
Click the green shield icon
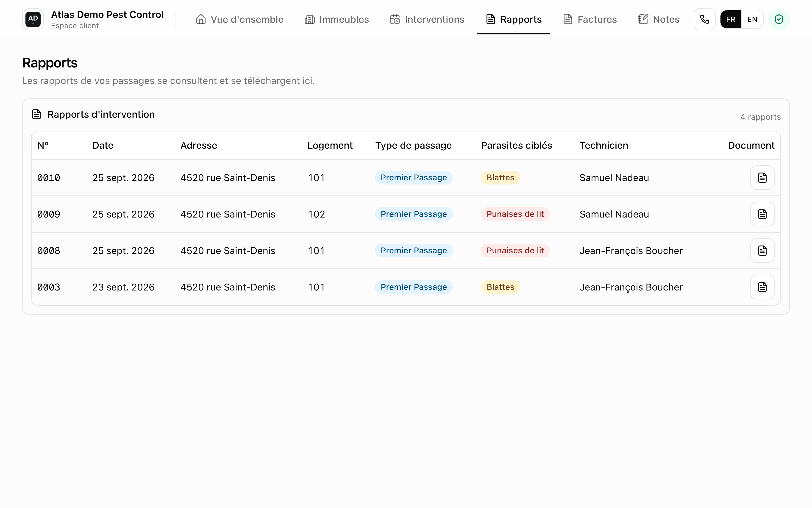[779, 20]
